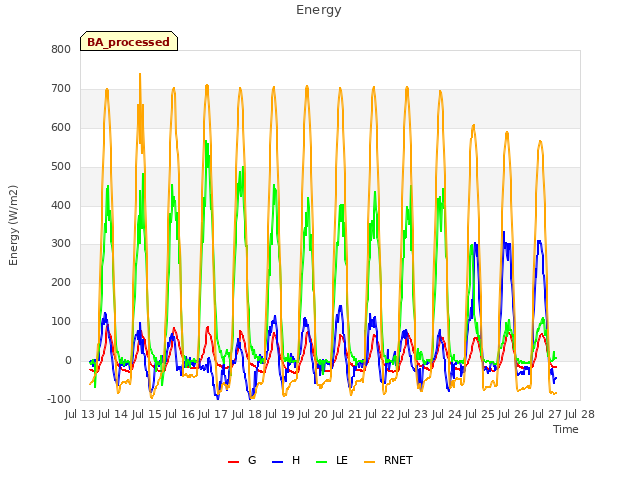Click the 100 y-axis tick label
The height and width of the screenshot is (480, 640).
[61, 322]
